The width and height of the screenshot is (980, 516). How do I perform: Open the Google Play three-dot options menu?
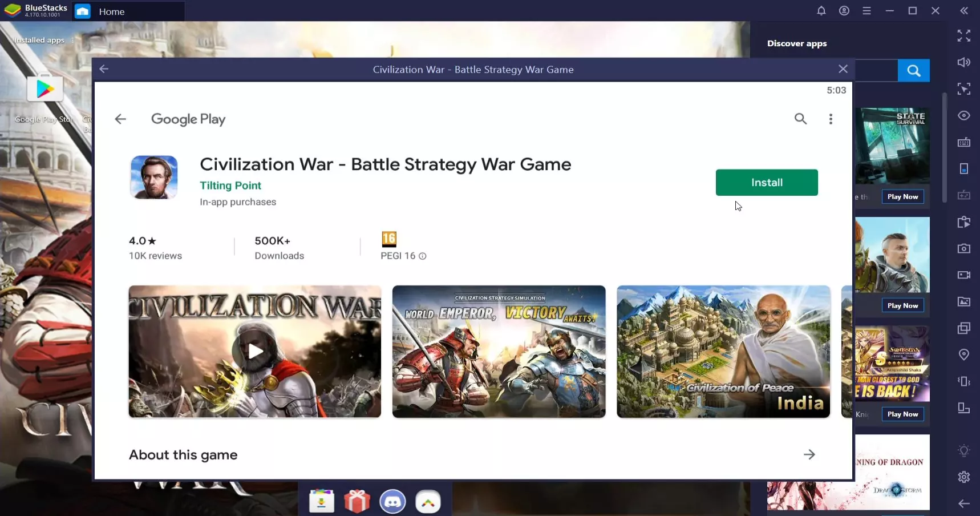tap(831, 119)
